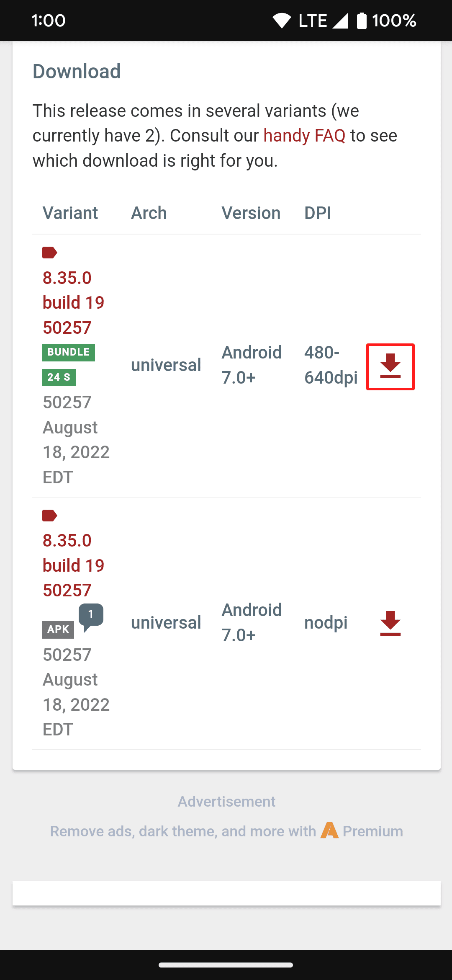Tap the green 24 S splits badge
This screenshot has height=980, width=452.
pyautogui.click(x=59, y=377)
